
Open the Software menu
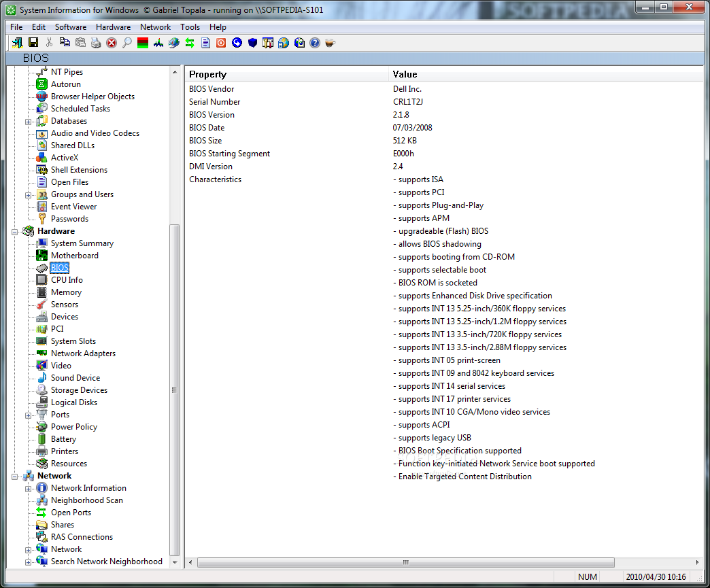point(71,27)
